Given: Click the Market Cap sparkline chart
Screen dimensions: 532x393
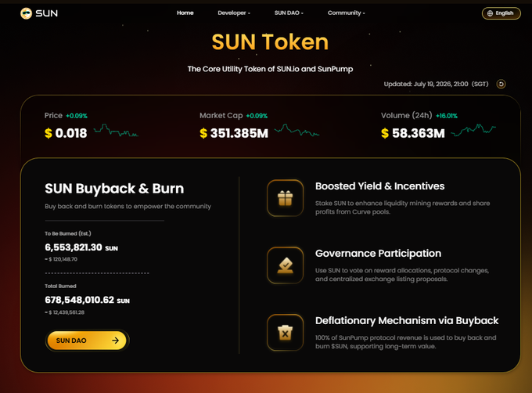Looking at the screenshot, I should pyautogui.click(x=297, y=130).
